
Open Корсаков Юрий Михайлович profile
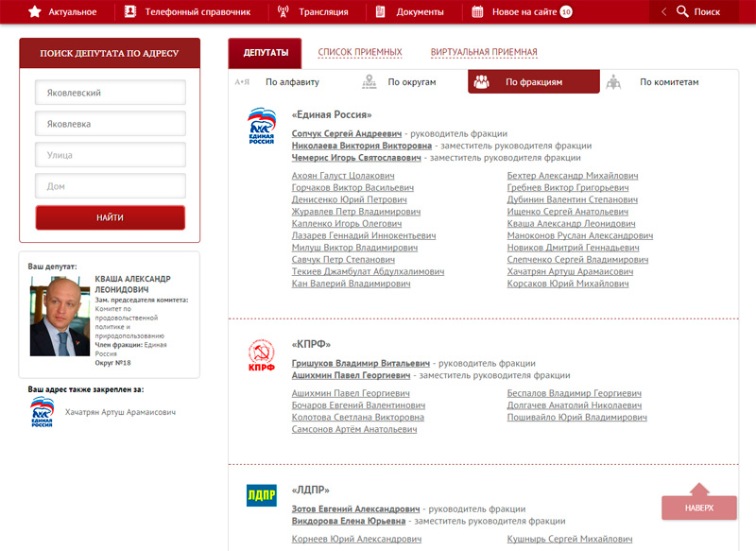point(568,284)
